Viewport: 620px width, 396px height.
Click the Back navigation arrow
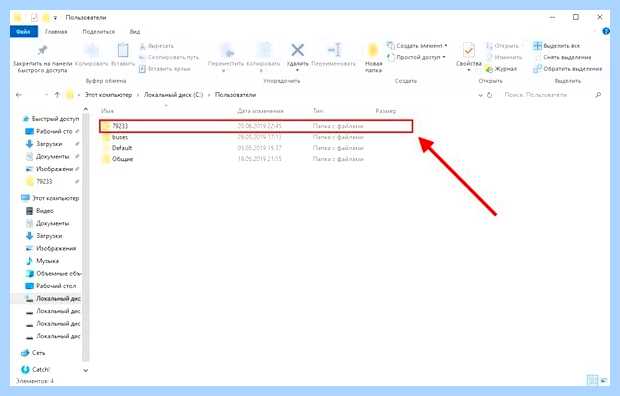tap(19, 95)
